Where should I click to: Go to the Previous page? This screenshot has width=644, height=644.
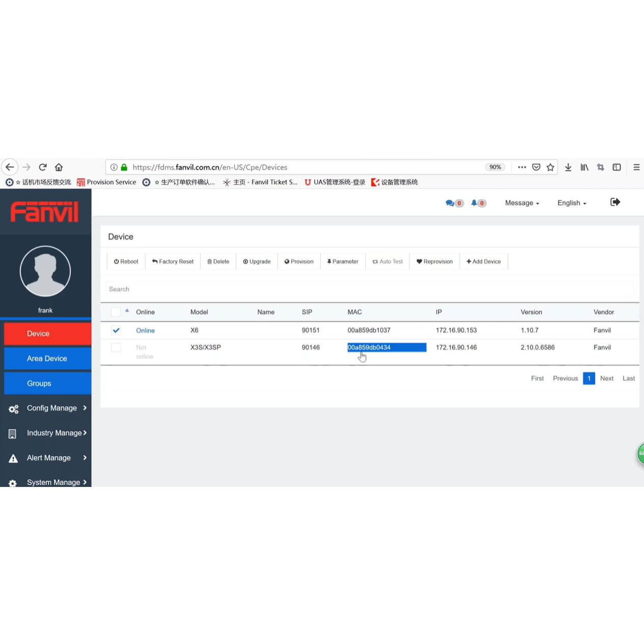pos(565,378)
